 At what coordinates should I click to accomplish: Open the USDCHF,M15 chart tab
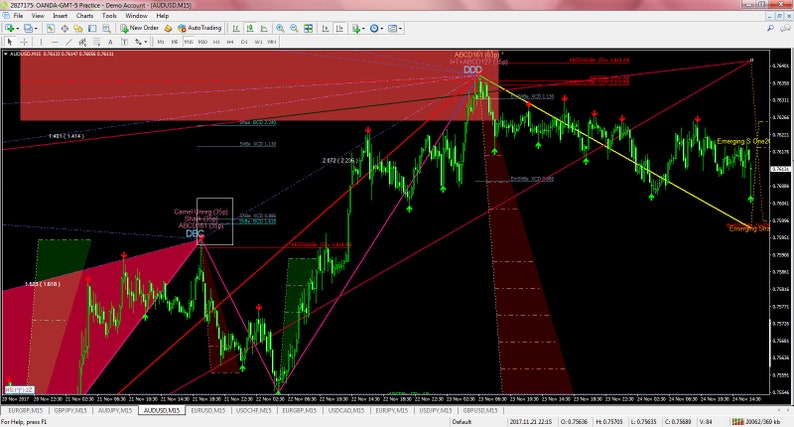pos(254,410)
